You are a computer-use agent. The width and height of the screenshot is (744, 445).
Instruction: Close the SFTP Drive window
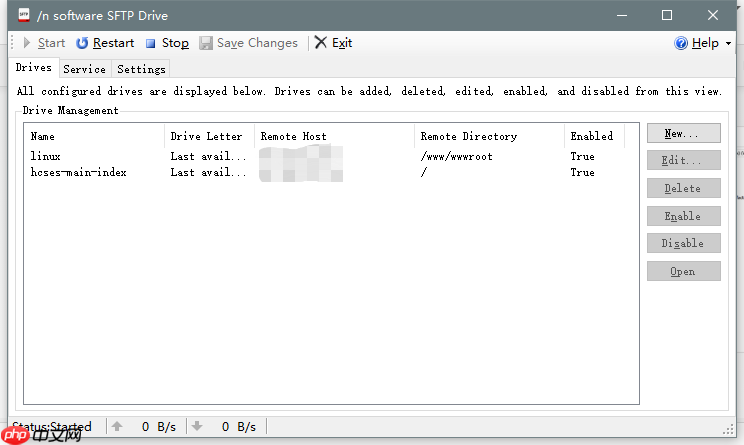(713, 15)
